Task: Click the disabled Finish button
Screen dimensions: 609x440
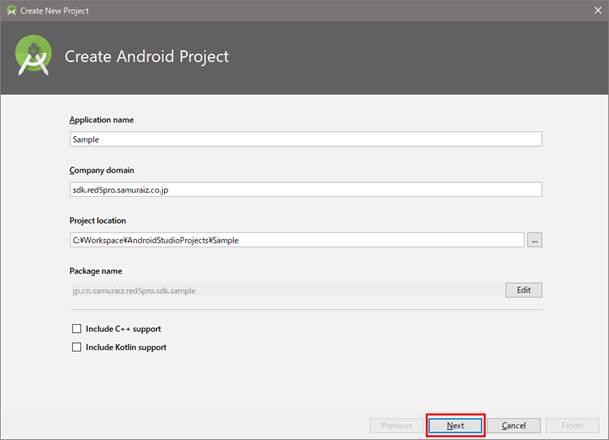Action: point(572,426)
